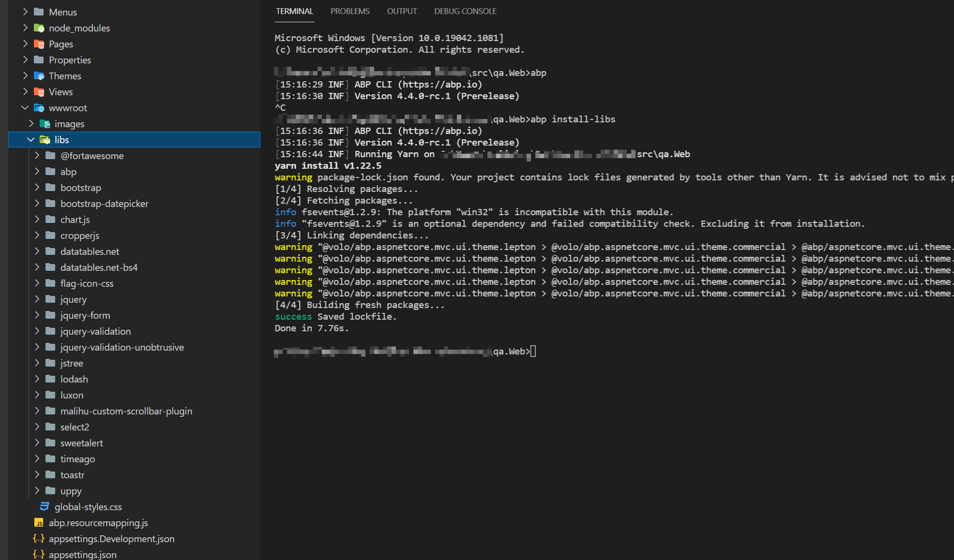
Task: Click the green node_modules folder icon
Action: 39,28
